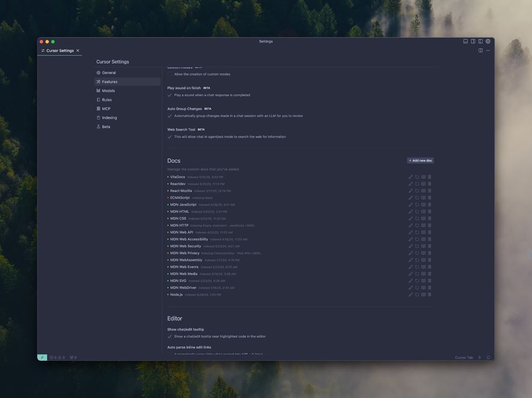Image resolution: width=532 pixels, height=398 pixels.
Task: Re-index the Reactdev doc
Action: coord(417,184)
